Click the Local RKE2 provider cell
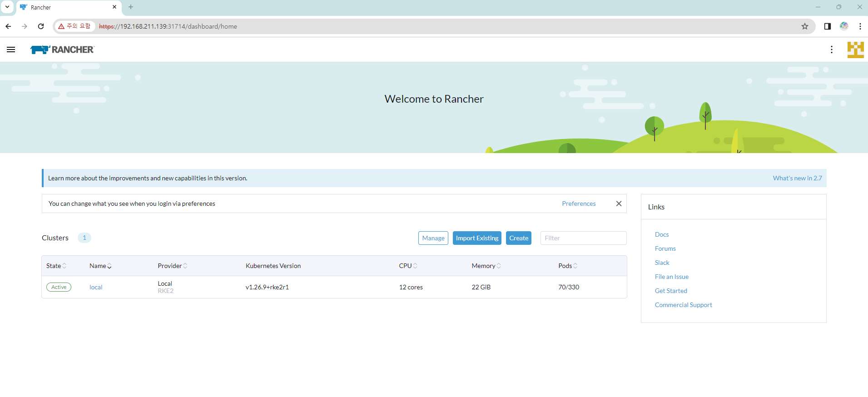 coord(166,287)
